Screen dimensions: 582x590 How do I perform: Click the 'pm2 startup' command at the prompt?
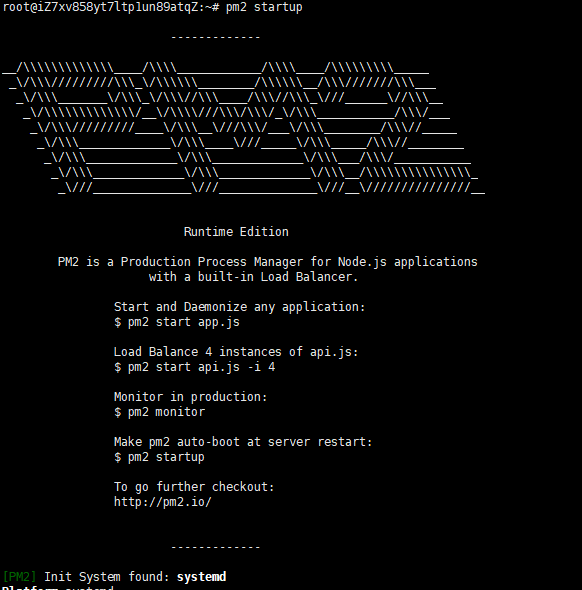coord(264,7)
